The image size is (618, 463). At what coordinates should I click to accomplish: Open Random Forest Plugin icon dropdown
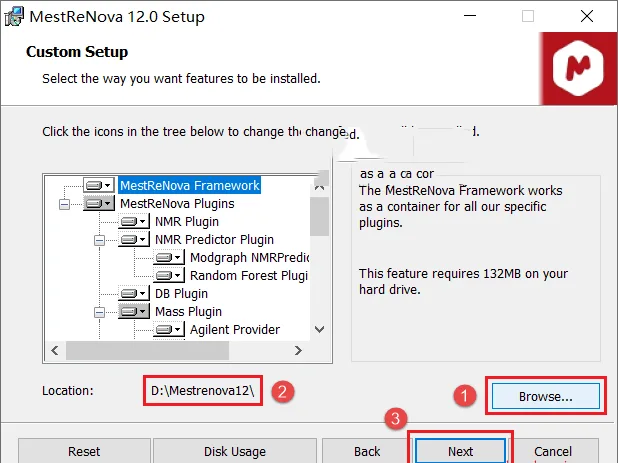pos(169,275)
